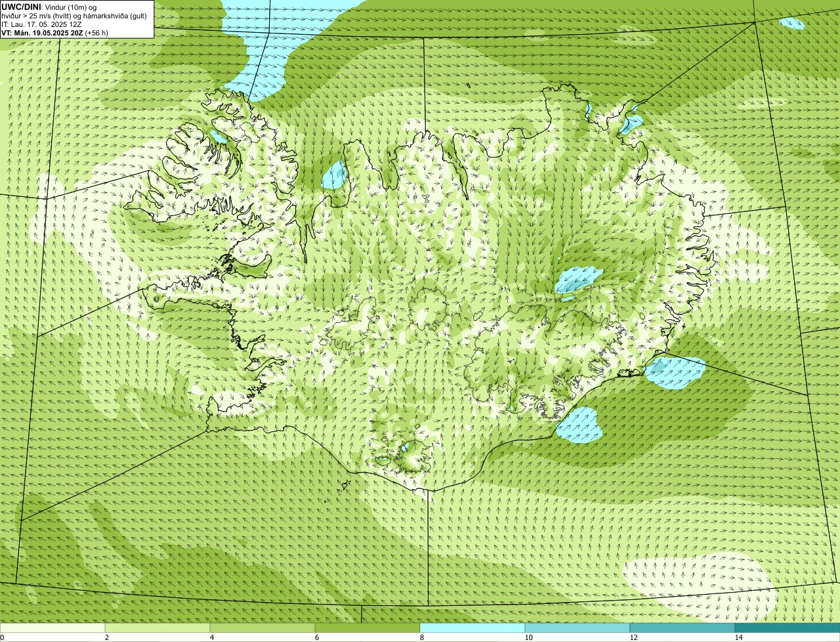The height and width of the screenshot is (642, 840).
Task: Click the '8' tick label on the scale
Action: click(x=421, y=637)
